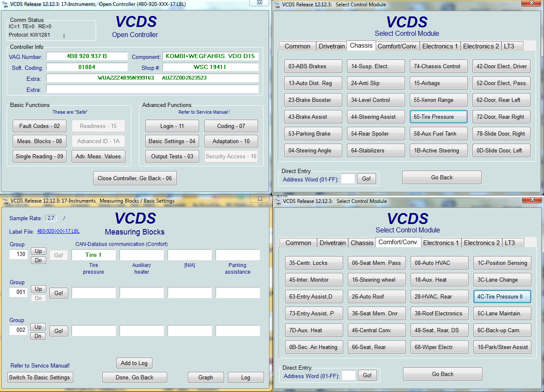Click Single Reading - 09 button
The height and width of the screenshot is (392, 544).
40,156
